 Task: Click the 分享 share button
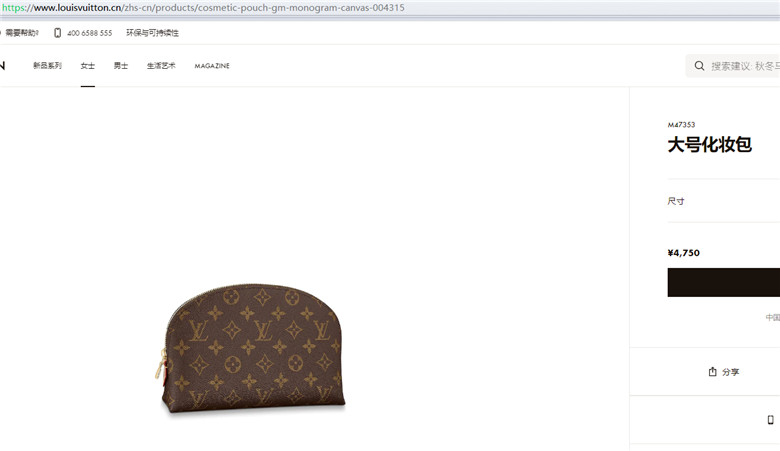[724, 371]
